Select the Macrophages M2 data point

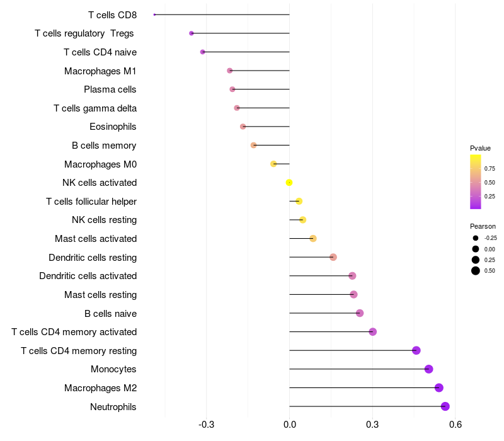(439, 388)
